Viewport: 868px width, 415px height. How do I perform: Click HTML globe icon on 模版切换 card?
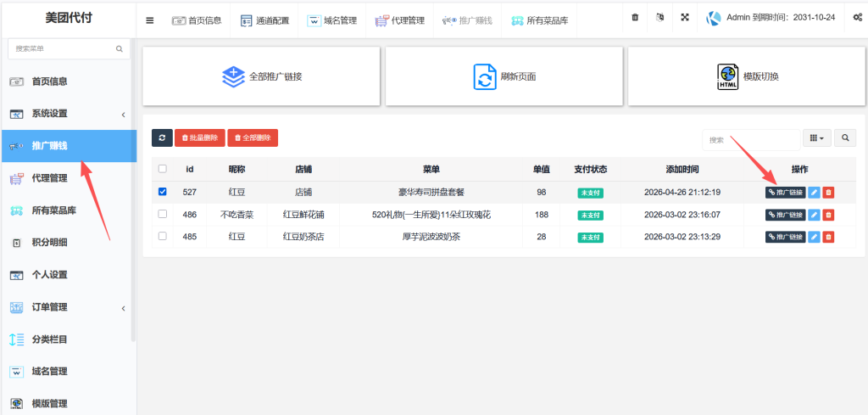[x=727, y=76]
